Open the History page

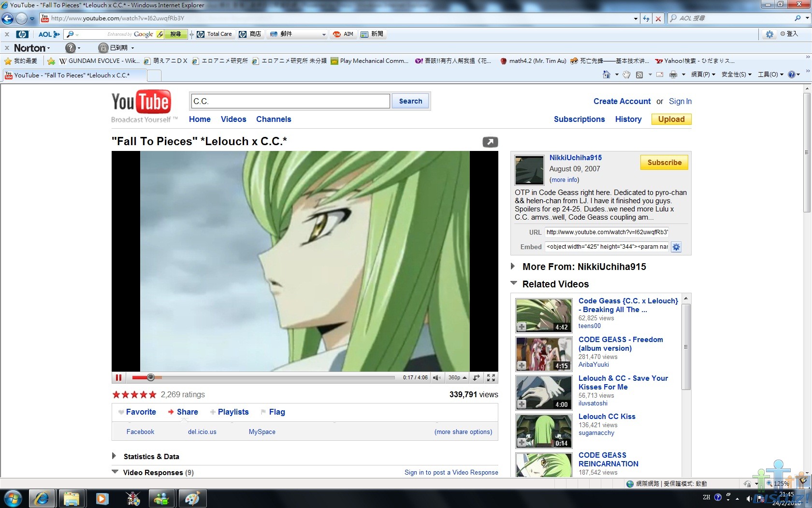click(628, 119)
